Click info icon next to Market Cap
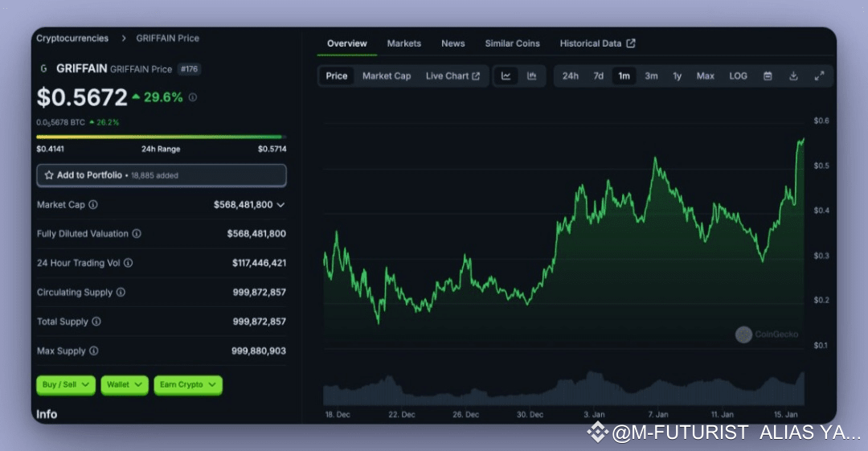Viewport: 868px width, 451px height. [93, 204]
